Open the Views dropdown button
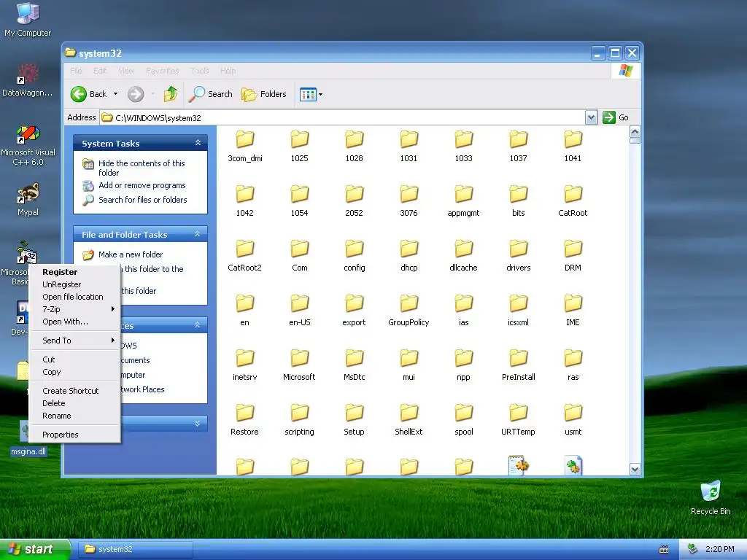 (311, 94)
